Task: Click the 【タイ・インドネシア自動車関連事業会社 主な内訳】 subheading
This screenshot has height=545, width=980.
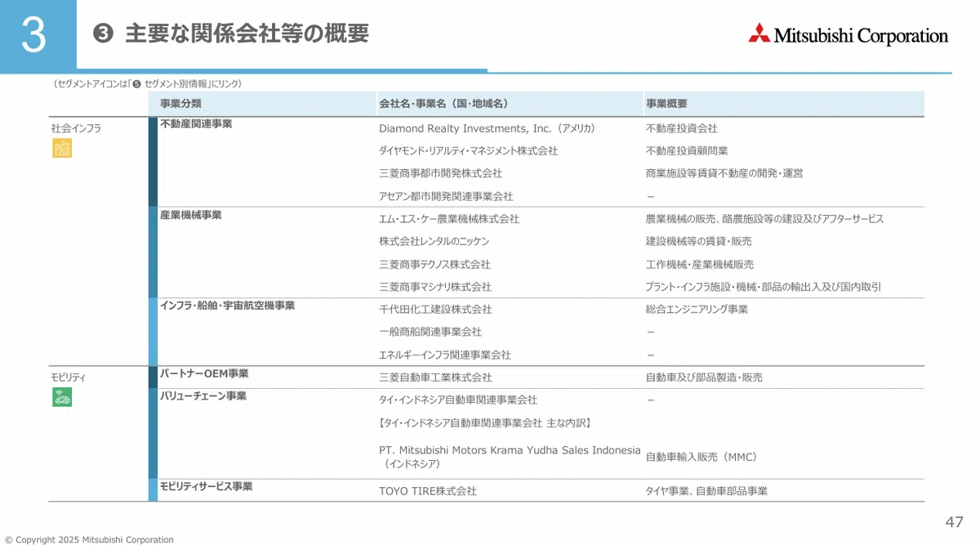Action: [x=485, y=423]
